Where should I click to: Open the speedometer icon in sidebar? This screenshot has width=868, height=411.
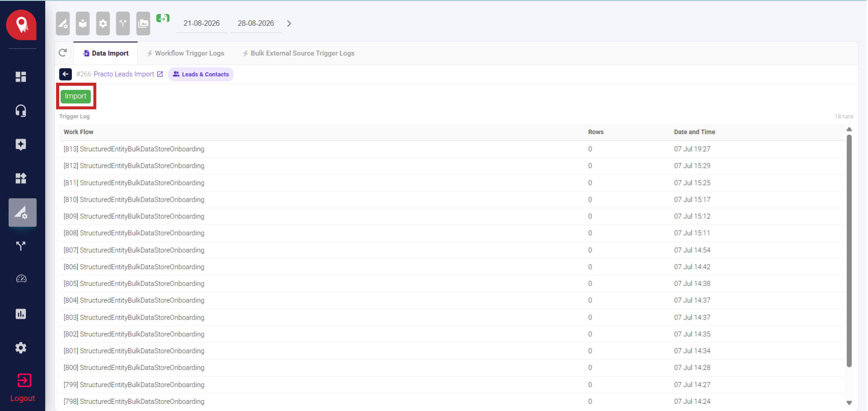pyautogui.click(x=21, y=279)
